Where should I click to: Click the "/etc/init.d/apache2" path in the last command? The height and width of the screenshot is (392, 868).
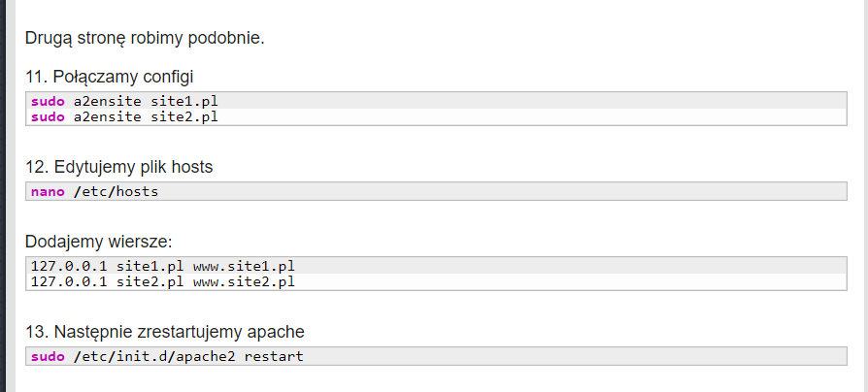(x=154, y=356)
